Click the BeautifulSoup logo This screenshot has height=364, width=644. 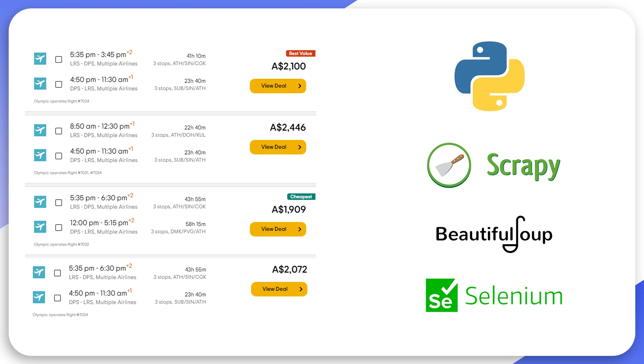click(494, 234)
